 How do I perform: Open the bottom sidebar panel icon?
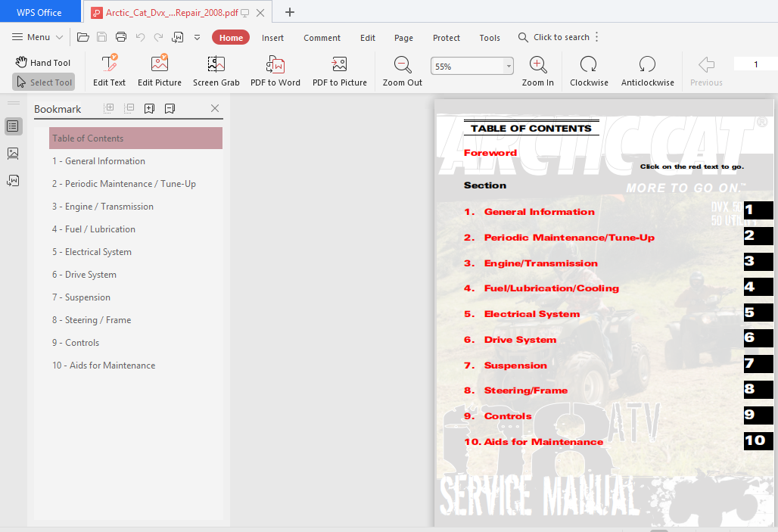tap(14, 181)
